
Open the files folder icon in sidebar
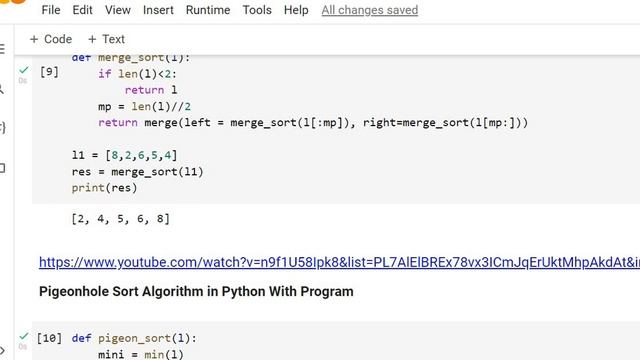pos(2,168)
